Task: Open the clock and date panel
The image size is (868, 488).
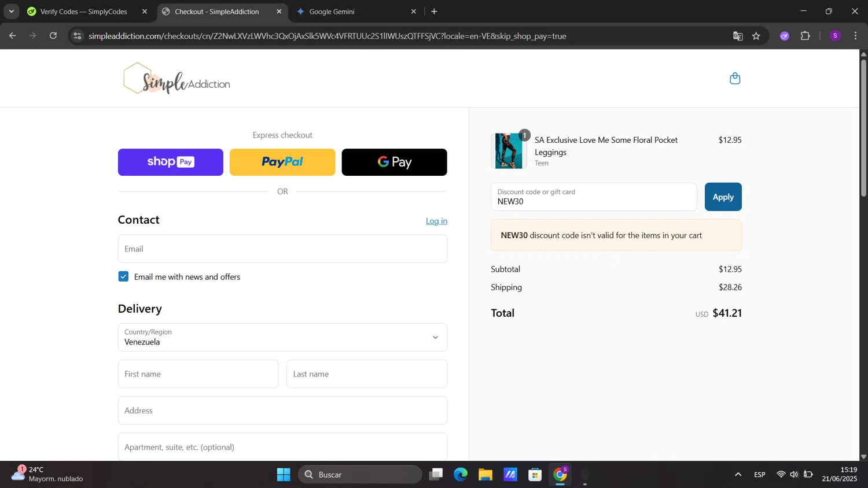Action: (x=840, y=474)
